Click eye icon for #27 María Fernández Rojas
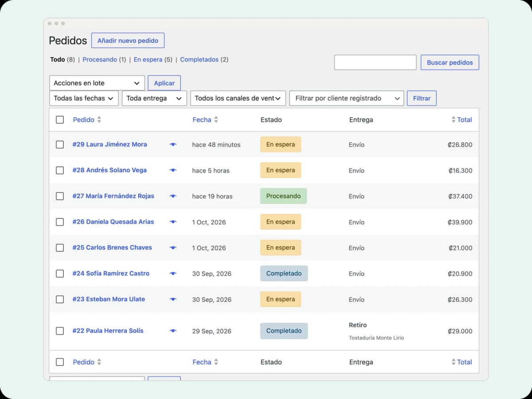 173,196
